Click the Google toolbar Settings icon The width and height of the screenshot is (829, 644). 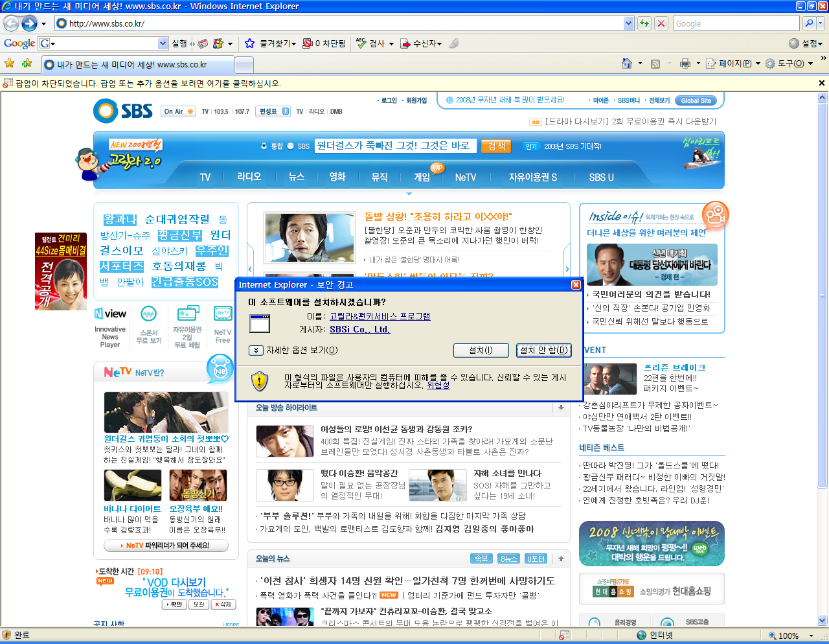[794, 43]
